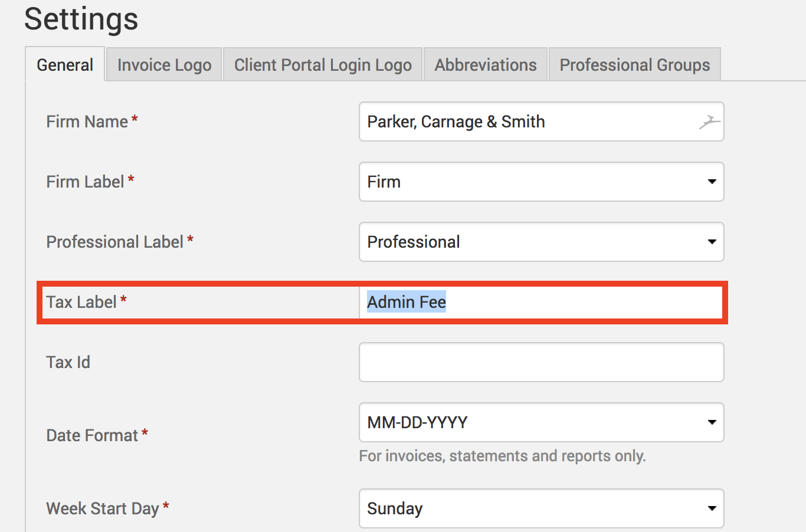
Task: Click the 'Firm Name' field label
Action: pyautogui.click(x=87, y=122)
